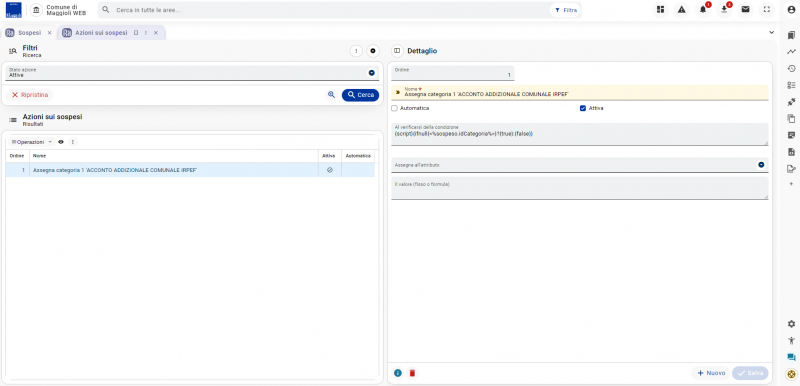
Task: Open the chat bubbles icon
Action: tap(791, 357)
